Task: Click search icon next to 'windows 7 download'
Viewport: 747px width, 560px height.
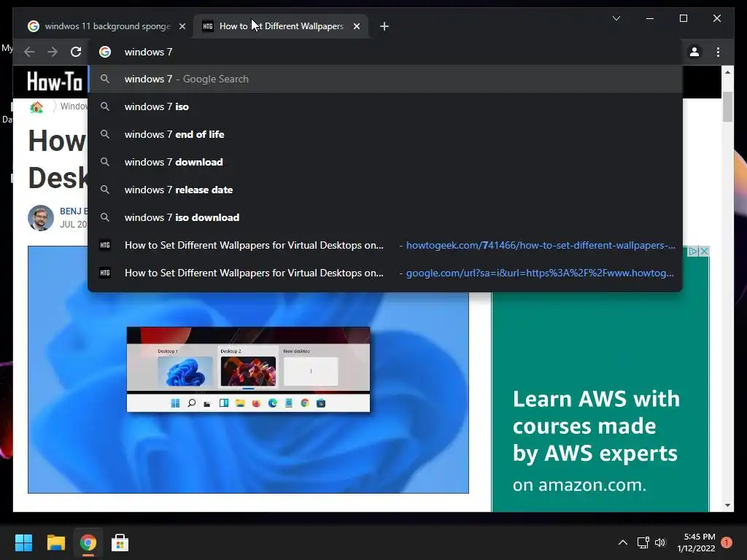Action: [x=105, y=162]
